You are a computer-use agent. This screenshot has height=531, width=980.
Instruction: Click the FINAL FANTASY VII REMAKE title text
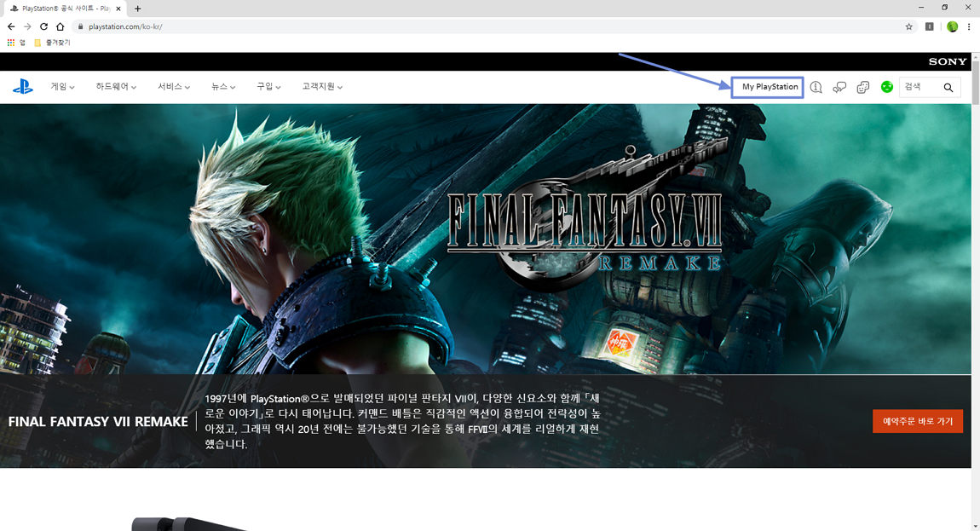click(x=98, y=422)
